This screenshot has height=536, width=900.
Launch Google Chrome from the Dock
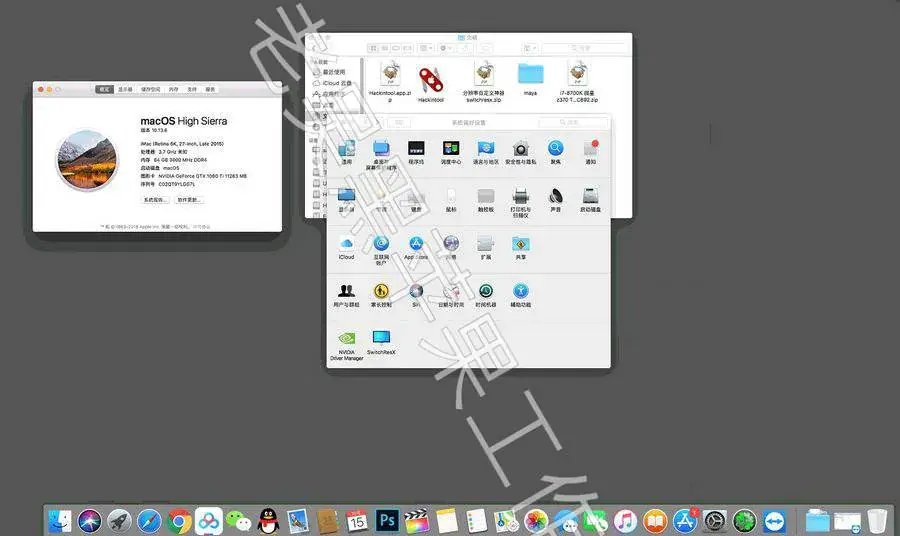179,521
